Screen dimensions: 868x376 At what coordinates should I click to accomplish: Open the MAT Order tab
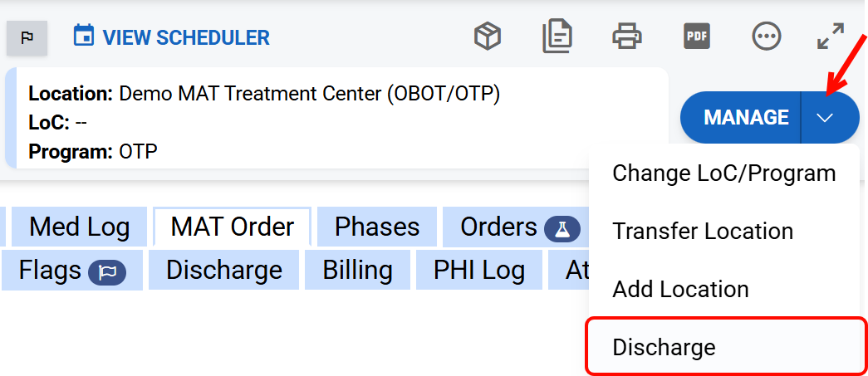pyautogui.click(x=233, y=227)
